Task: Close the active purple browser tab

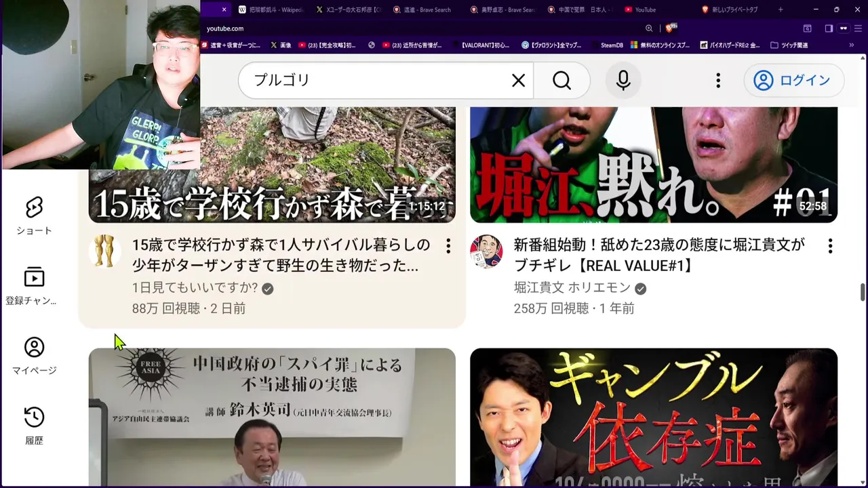Action: point(224,9)
